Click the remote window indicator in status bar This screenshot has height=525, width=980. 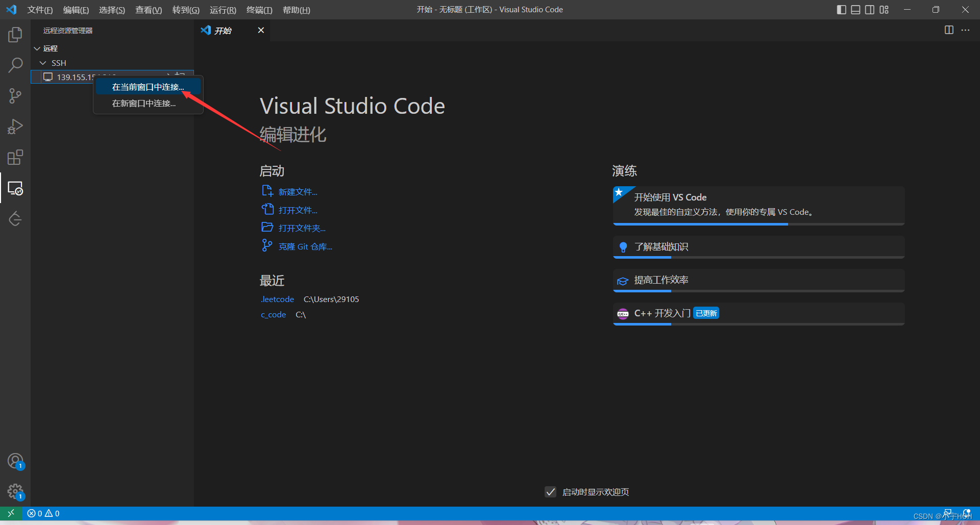[x=11, y=513]
